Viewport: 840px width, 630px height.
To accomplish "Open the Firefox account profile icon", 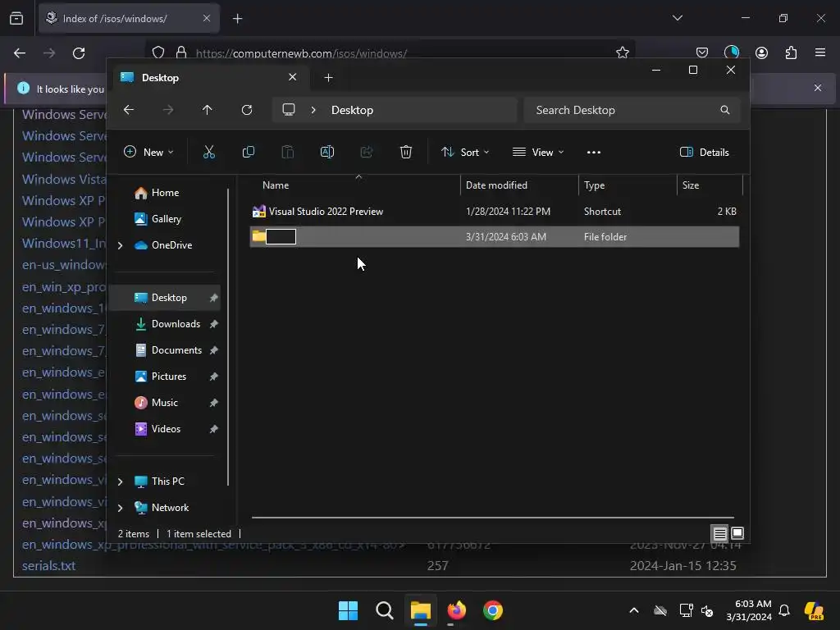I will tap(761, 52).
